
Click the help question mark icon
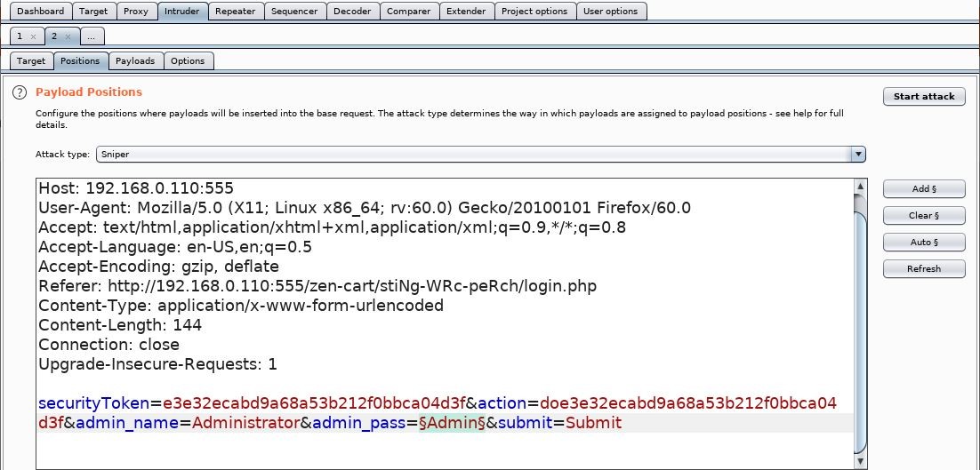20,92
